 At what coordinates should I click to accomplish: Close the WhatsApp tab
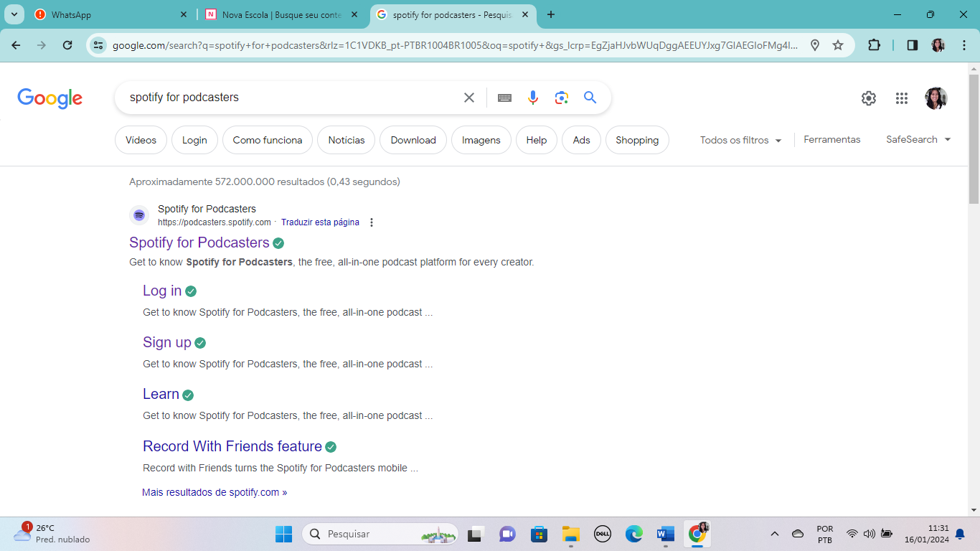pos(184,14)
